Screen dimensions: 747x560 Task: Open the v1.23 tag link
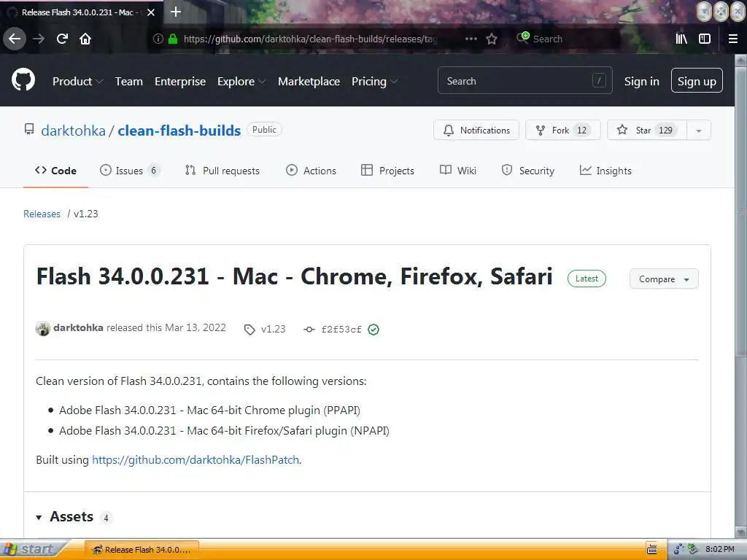coord(265,329)
